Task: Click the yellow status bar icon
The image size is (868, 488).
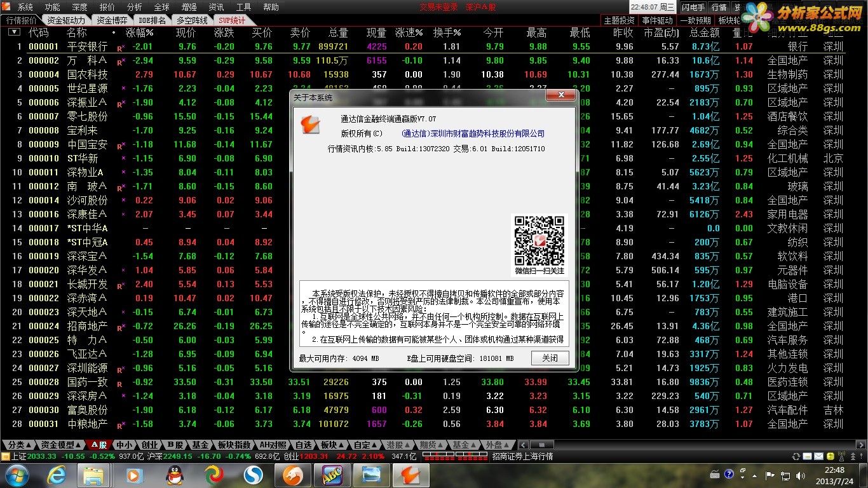Action: tap(830, 456)
